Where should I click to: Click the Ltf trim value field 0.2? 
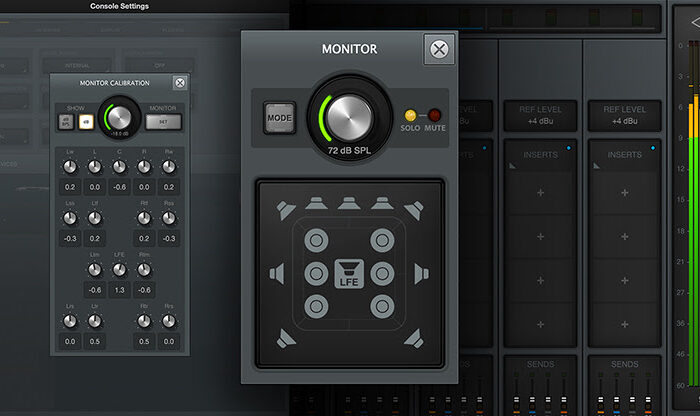click(95, 238)
